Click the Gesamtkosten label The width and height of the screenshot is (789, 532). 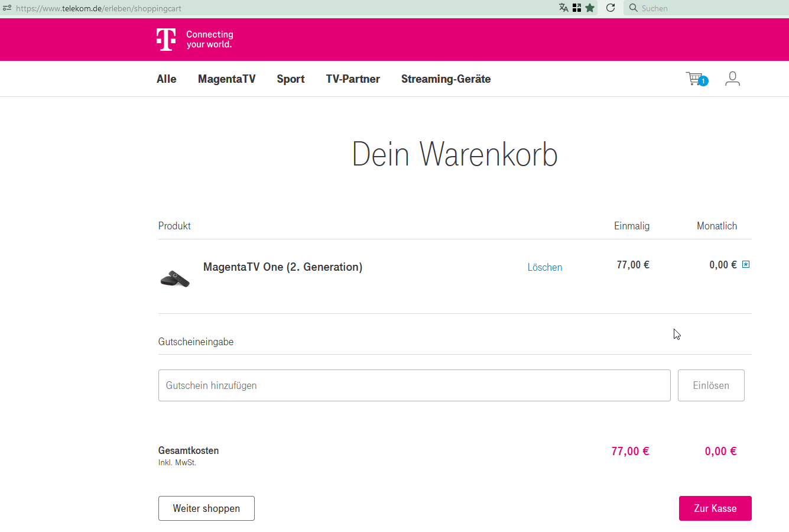(189, 450)
